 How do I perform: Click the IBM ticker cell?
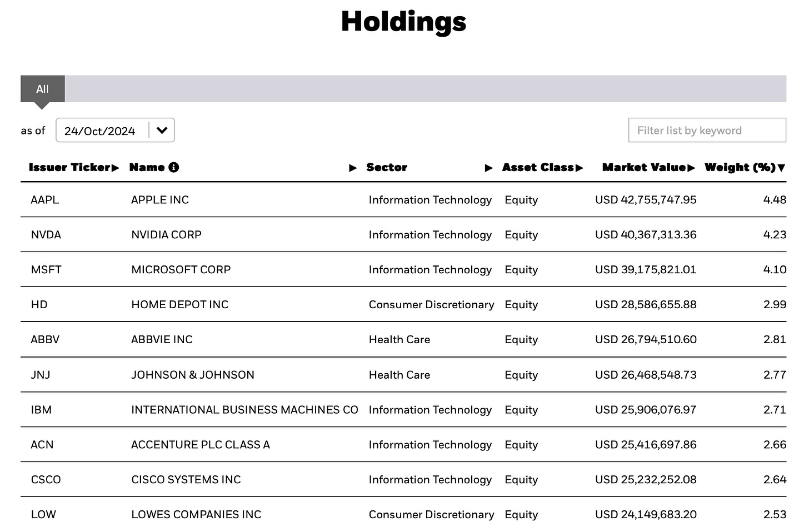click(41, 410)
